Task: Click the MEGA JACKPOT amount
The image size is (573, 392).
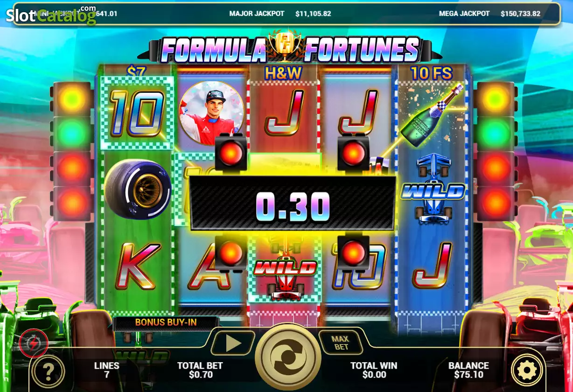Action: pyautogui.click(x=520, y=14)
